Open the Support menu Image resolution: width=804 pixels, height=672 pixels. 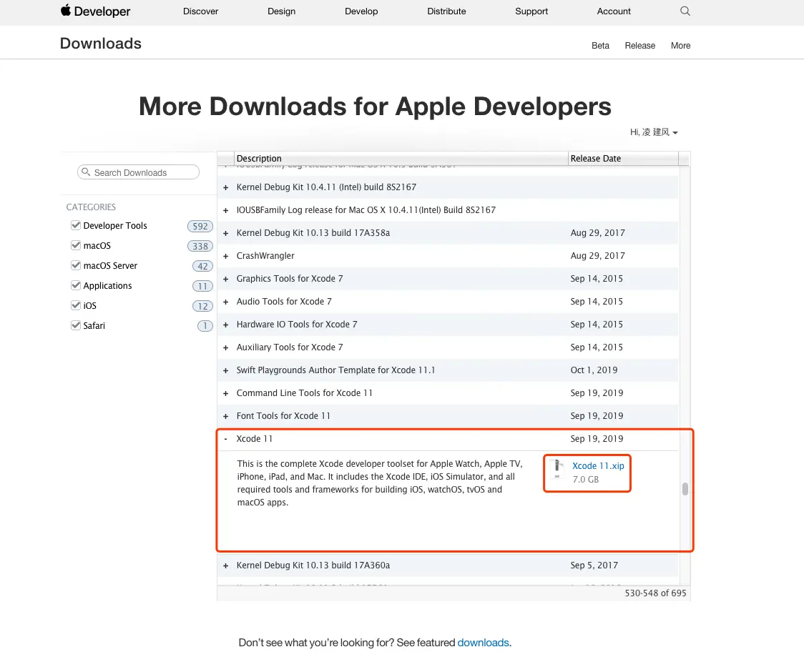pos(531,11)
